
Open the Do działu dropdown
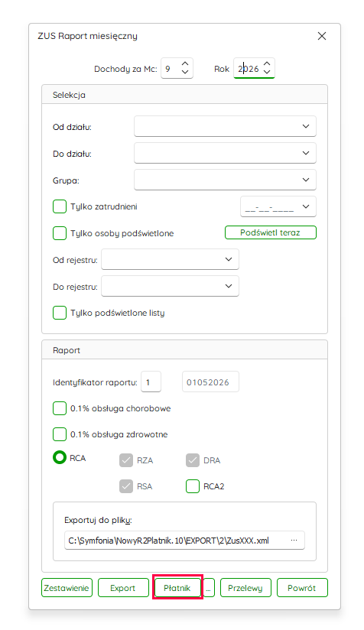pyautogui.click(x=225, y=153)
